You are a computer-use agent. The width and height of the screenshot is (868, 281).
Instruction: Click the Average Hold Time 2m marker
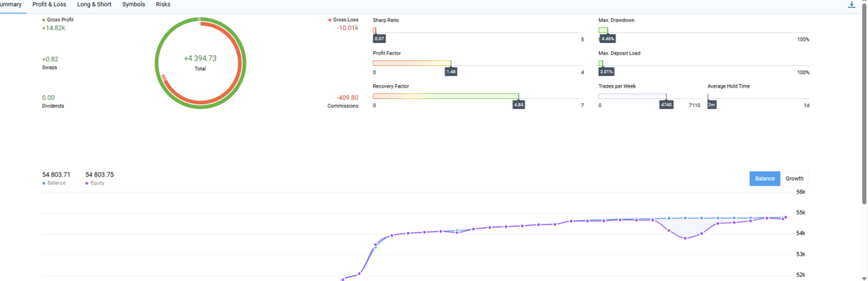coord(711,105)
